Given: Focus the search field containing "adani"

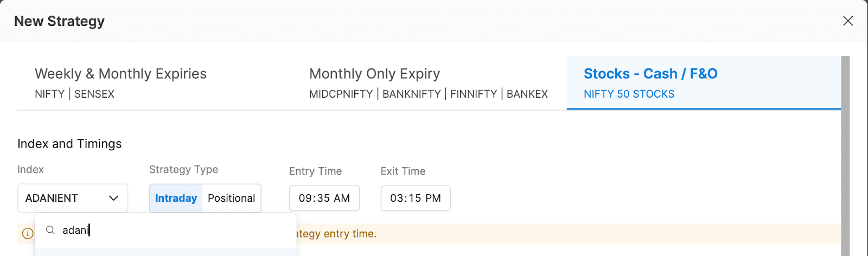Looking at the screenshot, I should pos(174,230).
